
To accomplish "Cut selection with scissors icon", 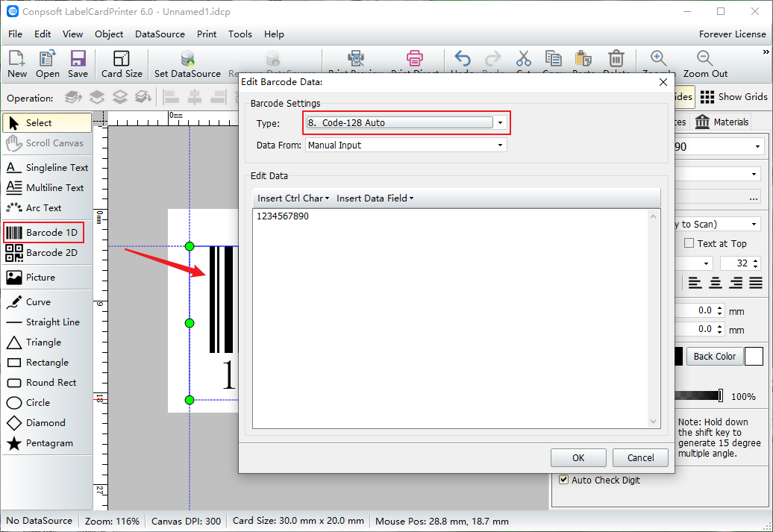I will click(524, 59).
